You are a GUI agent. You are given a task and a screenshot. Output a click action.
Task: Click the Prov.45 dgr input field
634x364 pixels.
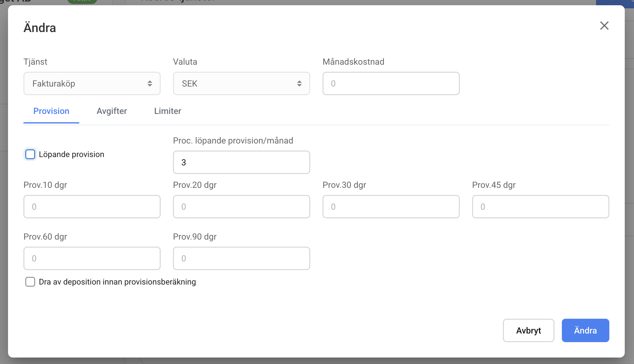540,207
